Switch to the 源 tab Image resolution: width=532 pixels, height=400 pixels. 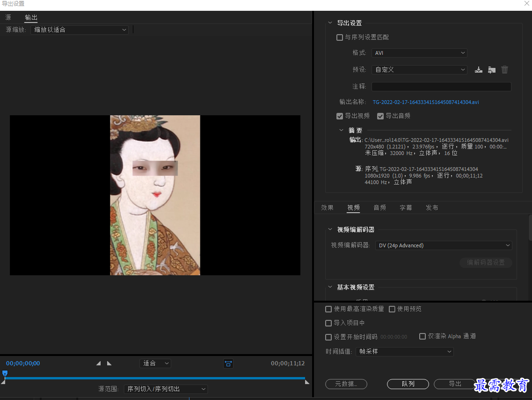pyautogui.click(x=8, y=17)
